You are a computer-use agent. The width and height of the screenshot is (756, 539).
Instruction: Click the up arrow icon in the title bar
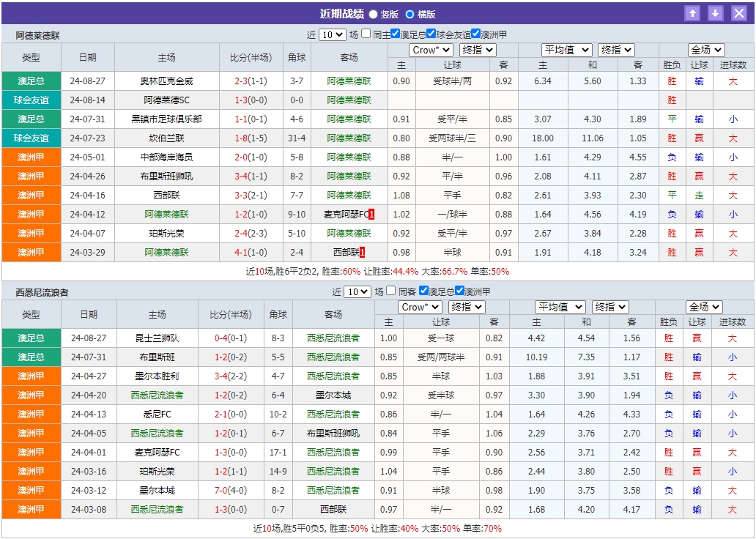click(692, 12)
